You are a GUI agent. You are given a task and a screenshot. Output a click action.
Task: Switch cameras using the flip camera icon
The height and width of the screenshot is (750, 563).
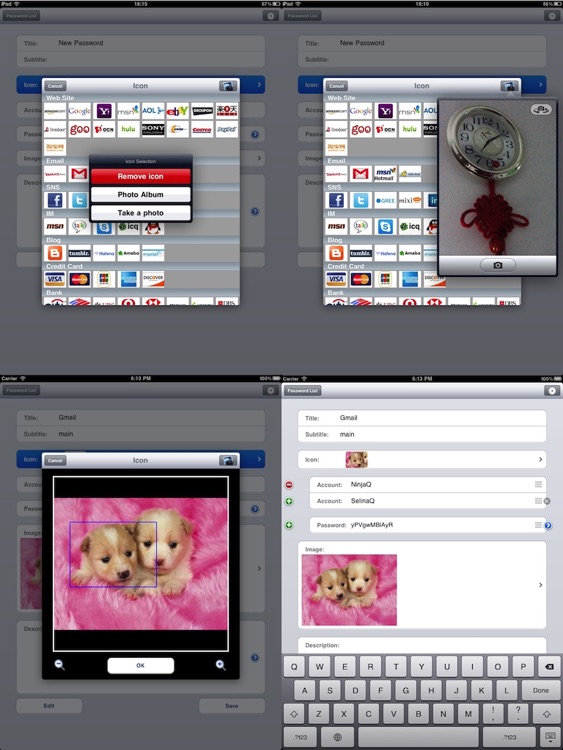coord(541,110)
